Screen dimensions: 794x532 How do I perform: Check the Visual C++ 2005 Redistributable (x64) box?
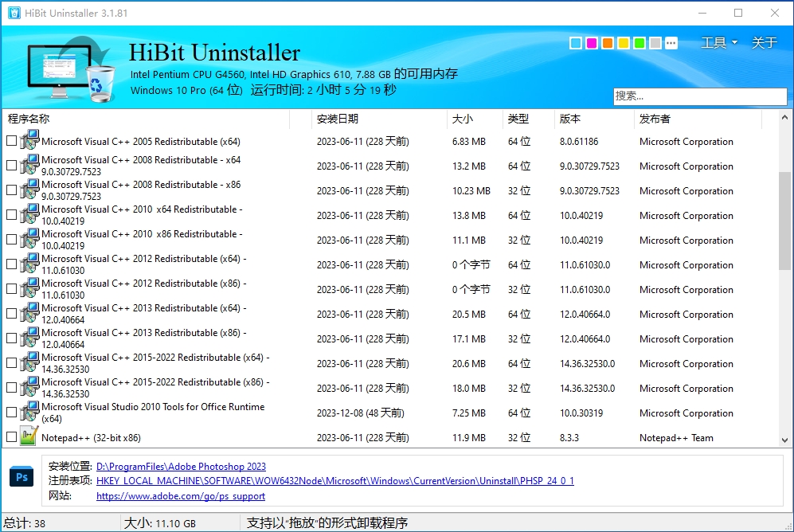(x=11, y=141)
